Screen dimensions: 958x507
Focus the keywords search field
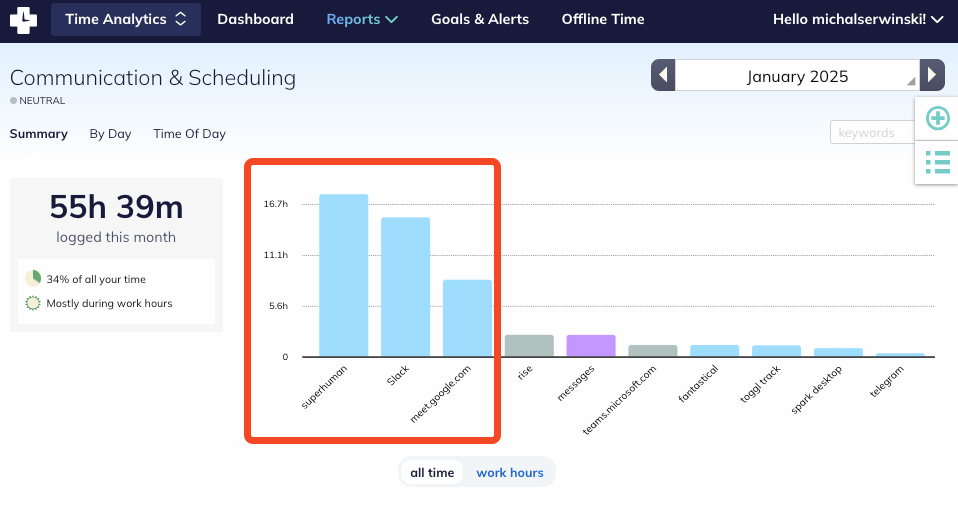[x=872, y=133]
